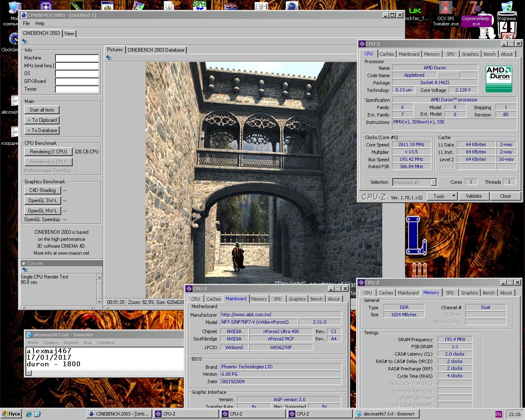Run the OpenGL HW-L benchmark
Viewport: 525px width, 420px height.
coord(43,211)
